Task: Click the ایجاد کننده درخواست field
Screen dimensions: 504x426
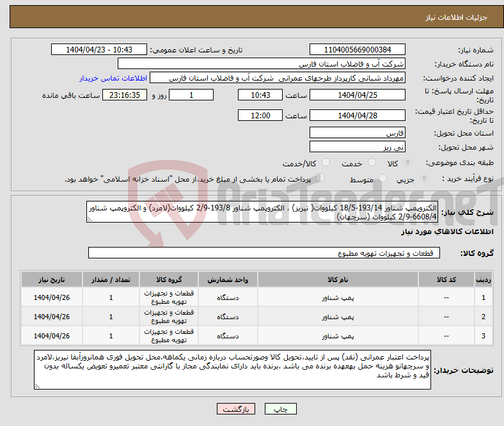Action: pyautogui.click(x=278, y=78)
